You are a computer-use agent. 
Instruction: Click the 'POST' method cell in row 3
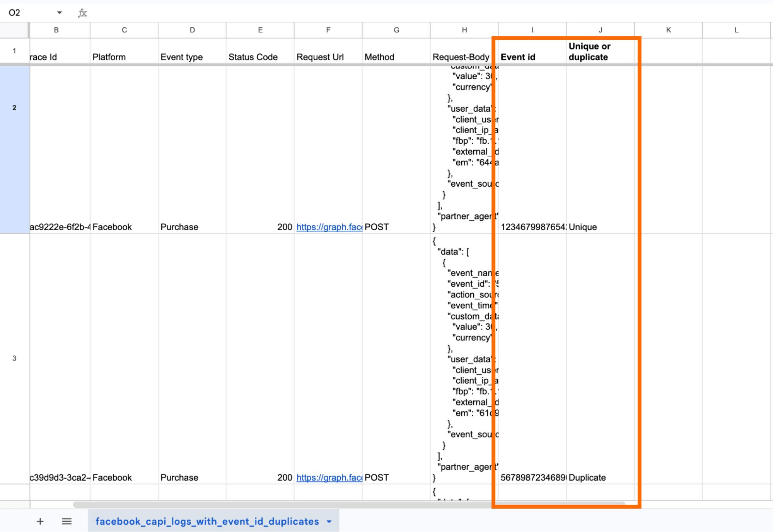pyautogui.click(x=396, y=359)
